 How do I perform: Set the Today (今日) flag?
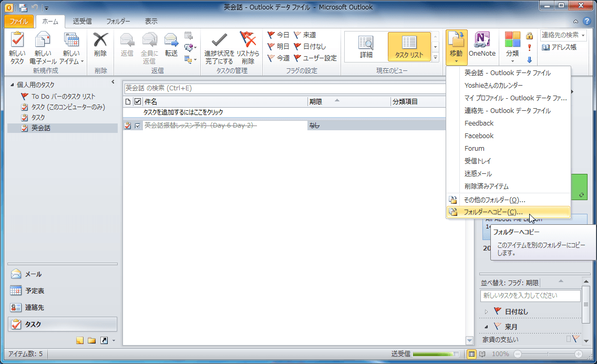[x=279, y=35]
